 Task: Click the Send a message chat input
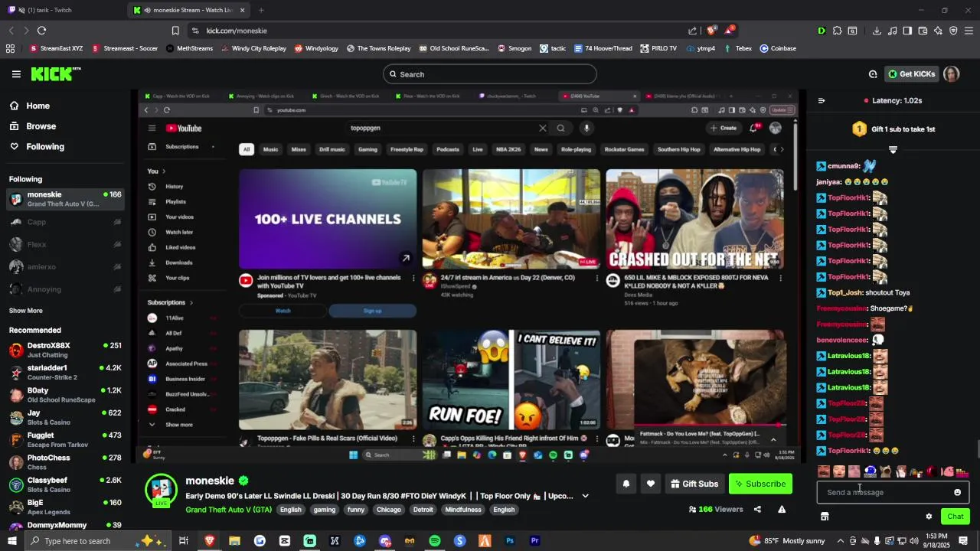click(x=884, y=492)
